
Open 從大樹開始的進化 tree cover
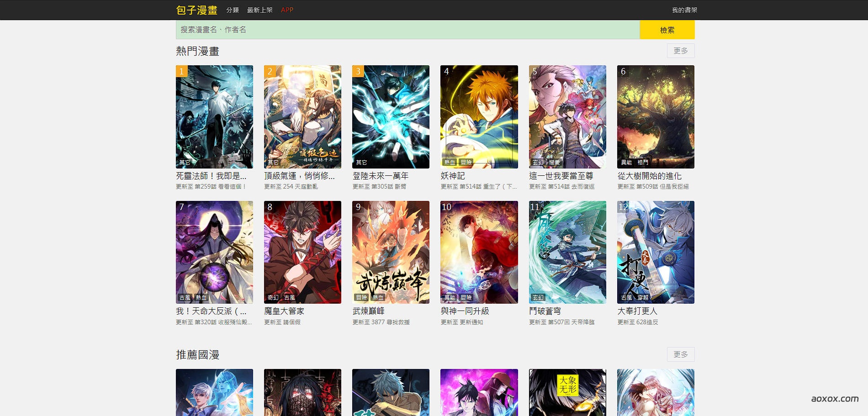click(x=656, y=116)
